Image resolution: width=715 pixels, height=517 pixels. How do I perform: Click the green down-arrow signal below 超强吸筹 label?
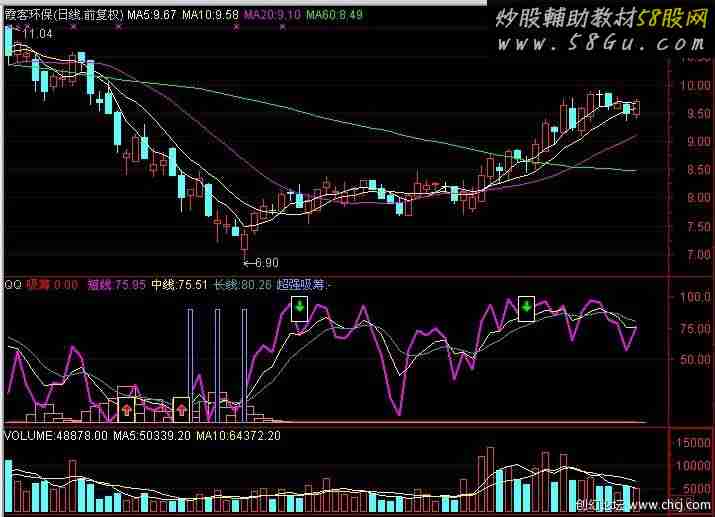300,309
